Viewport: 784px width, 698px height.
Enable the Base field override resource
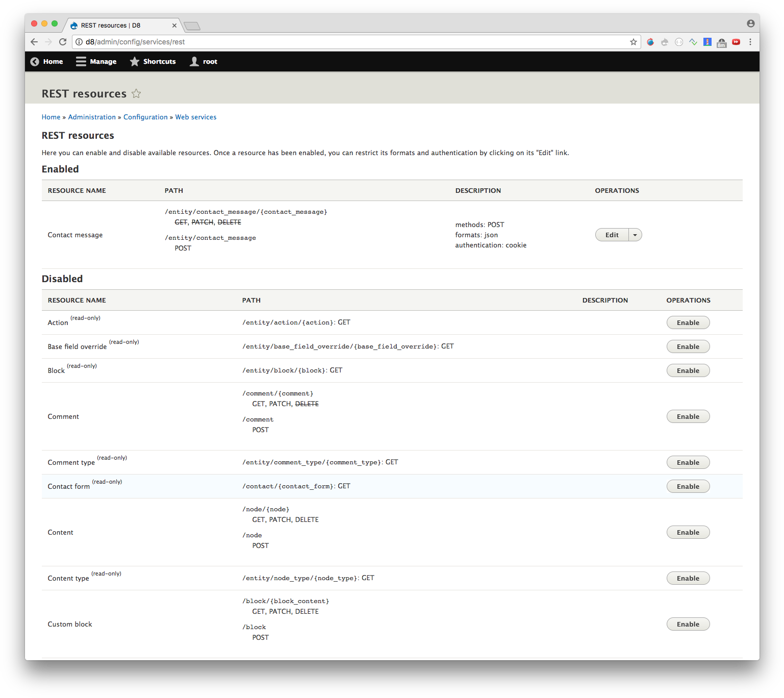click(x=688, y=346)
